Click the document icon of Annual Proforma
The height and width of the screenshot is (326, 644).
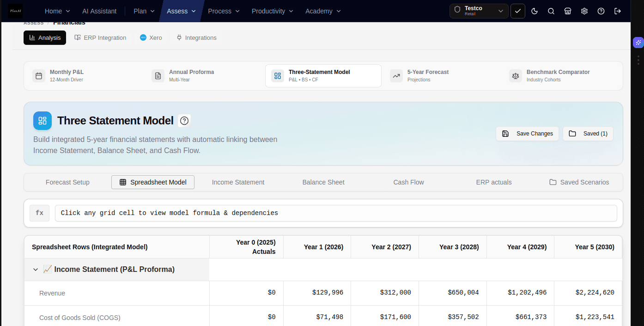[158, 76]
